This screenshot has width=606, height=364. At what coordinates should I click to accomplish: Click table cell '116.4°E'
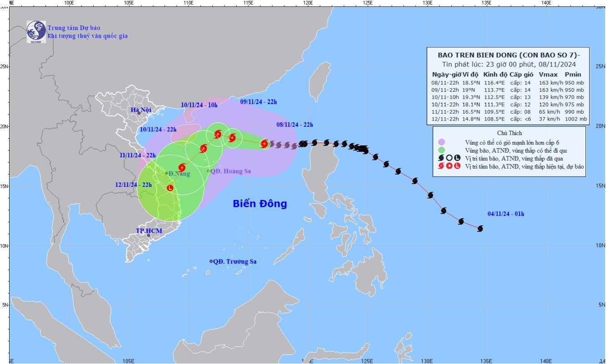pos(495,83)
